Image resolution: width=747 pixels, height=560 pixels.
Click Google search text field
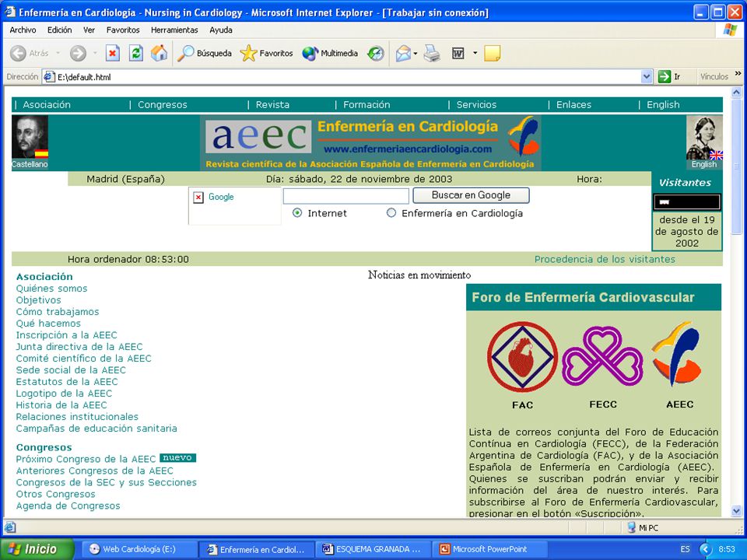[x=345, y=196]
